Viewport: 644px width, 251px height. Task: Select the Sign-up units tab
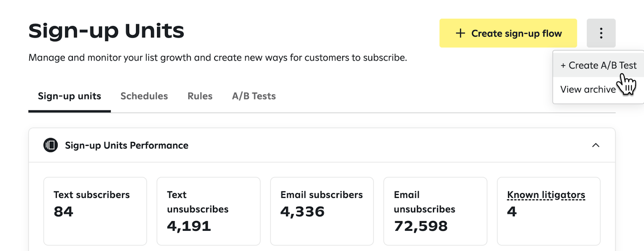(x=69, y=96)
